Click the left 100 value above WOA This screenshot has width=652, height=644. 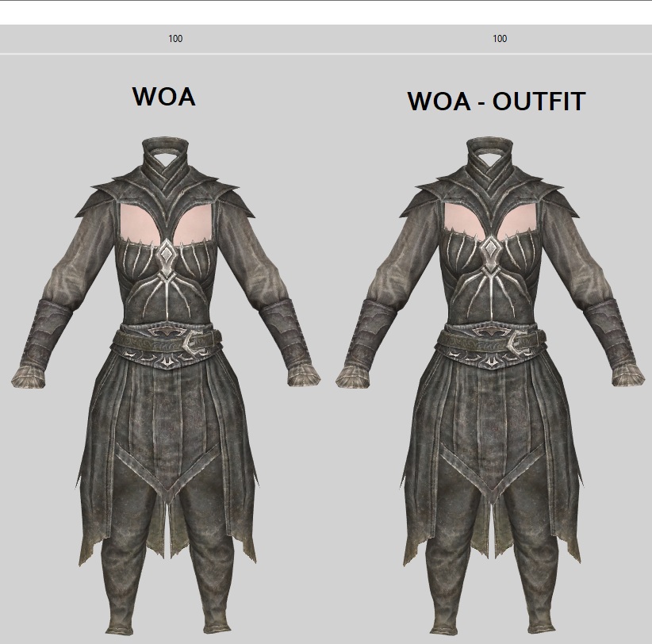pyautogui.click(x=175, y=39)
